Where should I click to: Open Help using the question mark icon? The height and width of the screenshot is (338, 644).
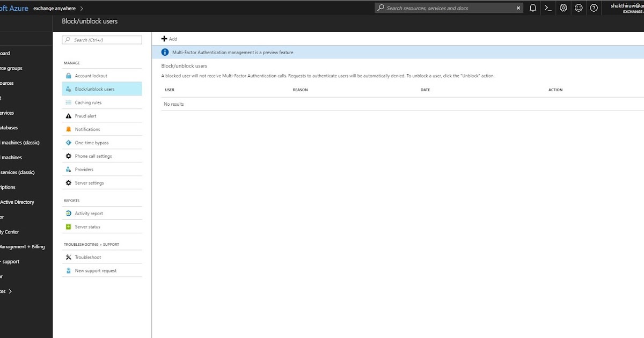click(593, 8)
